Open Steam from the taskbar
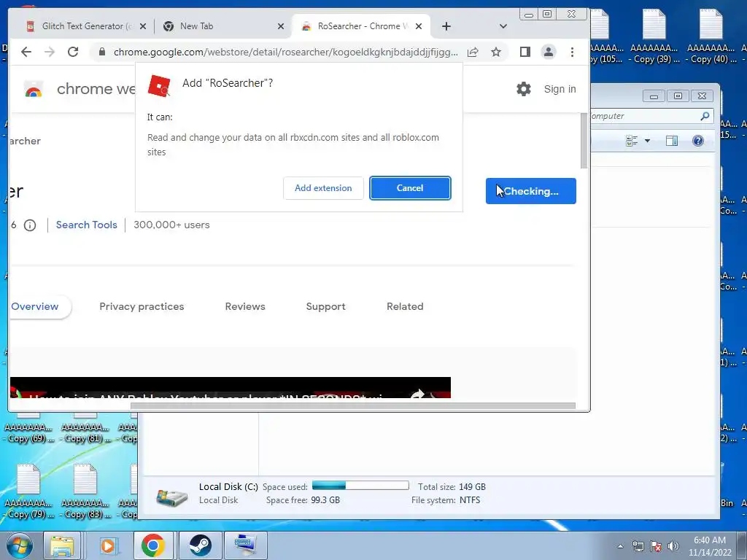This screenshot has width=747, height=560. tap(200, 545)
